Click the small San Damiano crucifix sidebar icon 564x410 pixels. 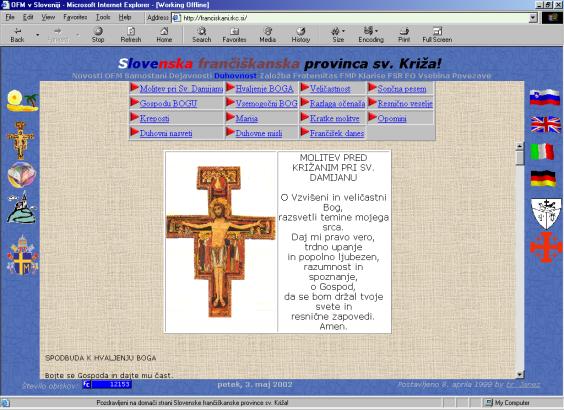21,140
